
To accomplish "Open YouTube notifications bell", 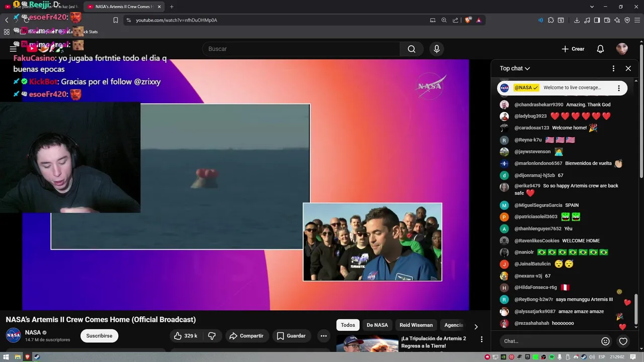I will tap(600, 49).
